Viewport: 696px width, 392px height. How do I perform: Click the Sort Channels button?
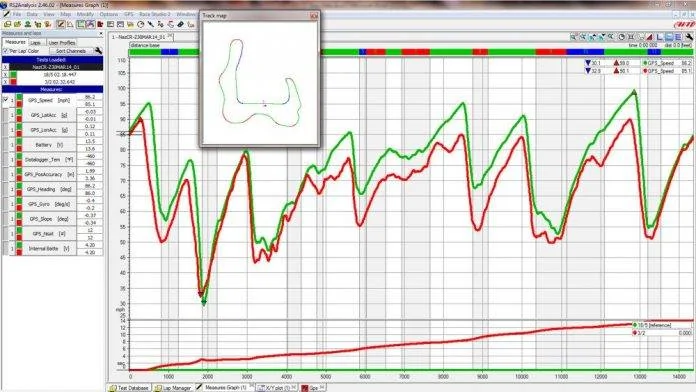pyautogui.click(x=71, y=51)
